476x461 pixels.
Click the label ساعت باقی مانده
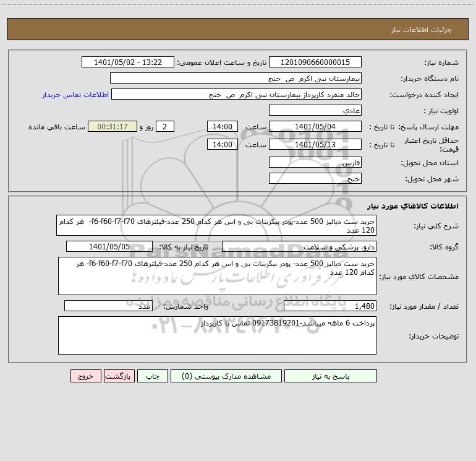(x=57, y=127)
